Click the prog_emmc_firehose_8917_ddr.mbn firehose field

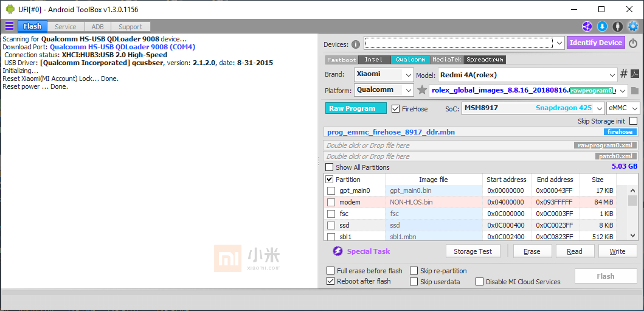(x=481, y=132)
